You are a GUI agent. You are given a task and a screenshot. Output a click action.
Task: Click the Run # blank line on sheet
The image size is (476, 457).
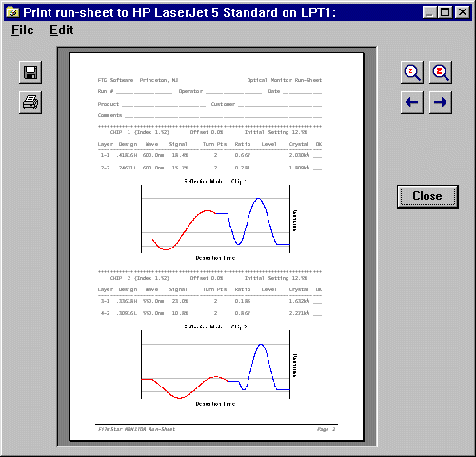(x=144, y=92)
